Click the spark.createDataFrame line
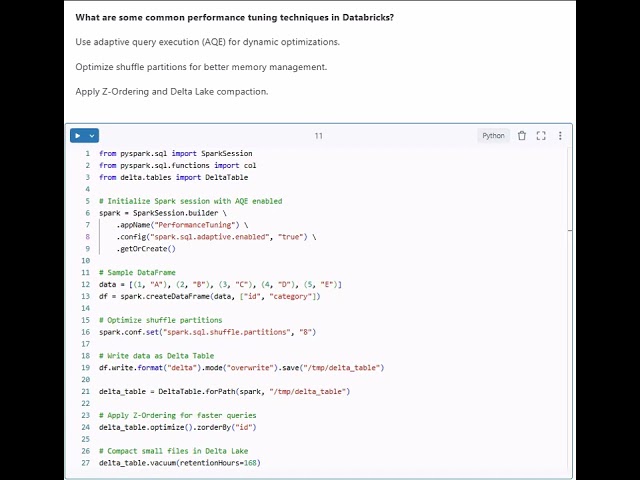The width and height of the screenshot is (640, 480). [x=210, y=296]
